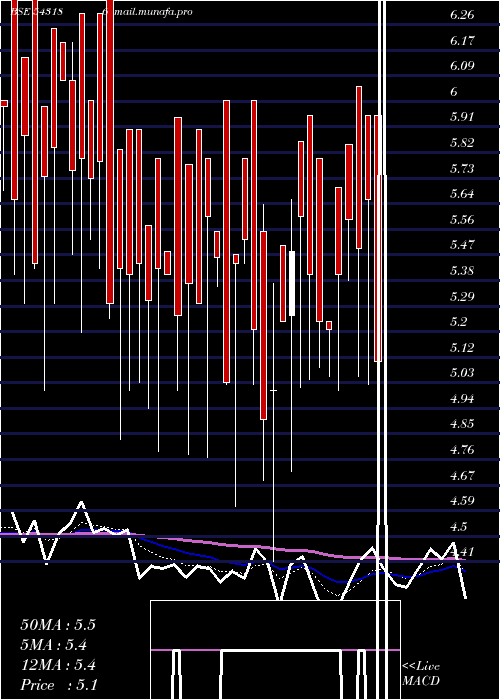500x700 pixels.
Task: Select the 4.5 price level label
Action: [x=458, y=526]
